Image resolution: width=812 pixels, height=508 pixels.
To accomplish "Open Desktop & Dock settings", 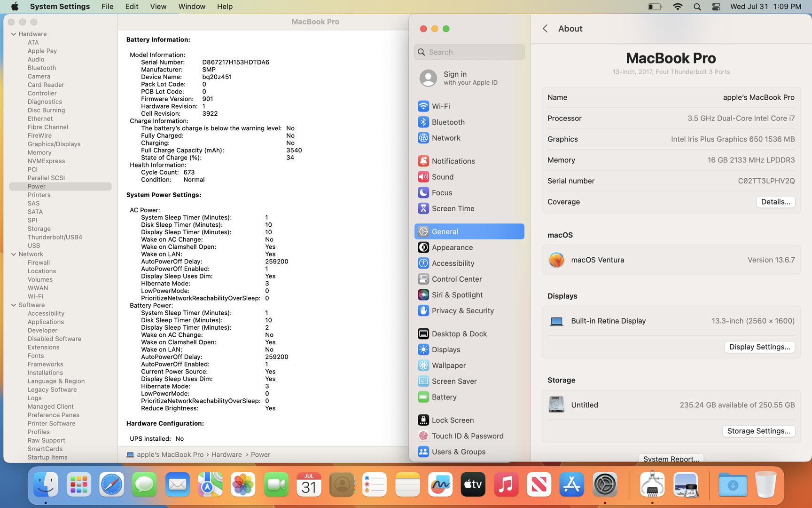I will pyautogui.click(x=469, y=334).
